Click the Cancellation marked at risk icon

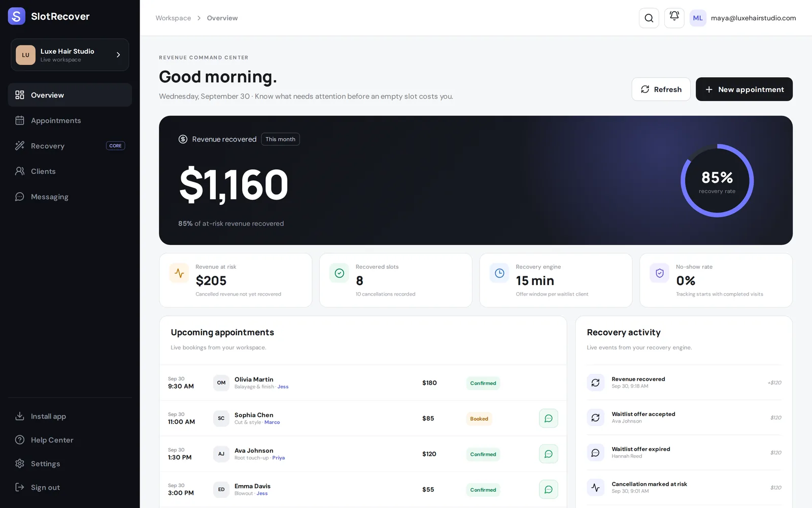pos(595,488)
